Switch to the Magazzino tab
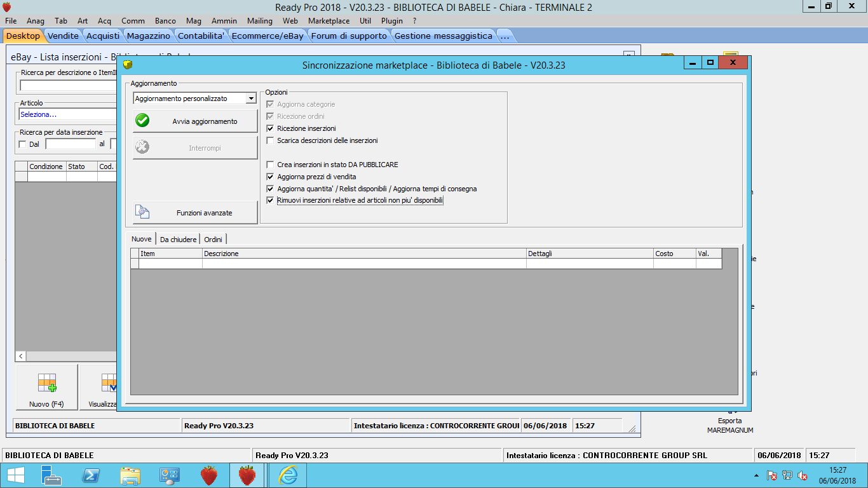Image resolution: width=868 pixels, height=488 pixels. click(148, 36)
